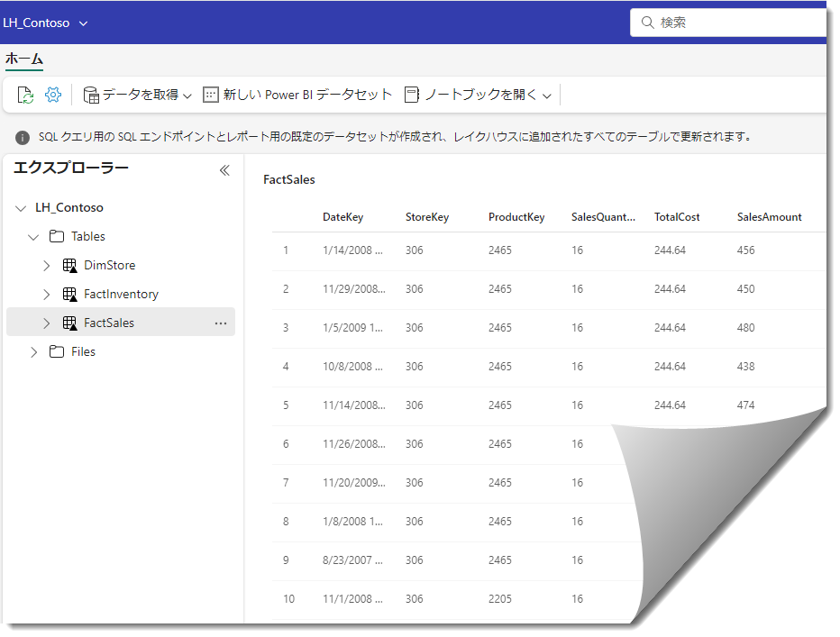Open more options ellipsis for FactSales

(x=221, y=323)
